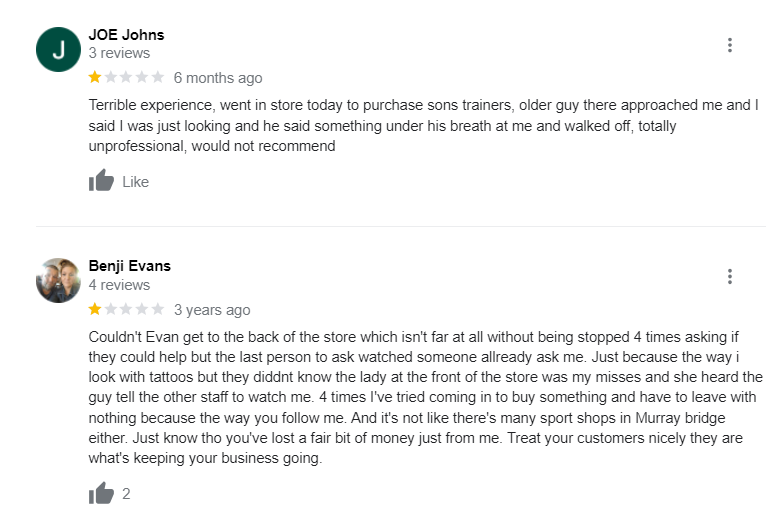Click the "3 years ago" timestamp
Screen dimensions: 772x513
pyautogui.click(x=212, y=310)
